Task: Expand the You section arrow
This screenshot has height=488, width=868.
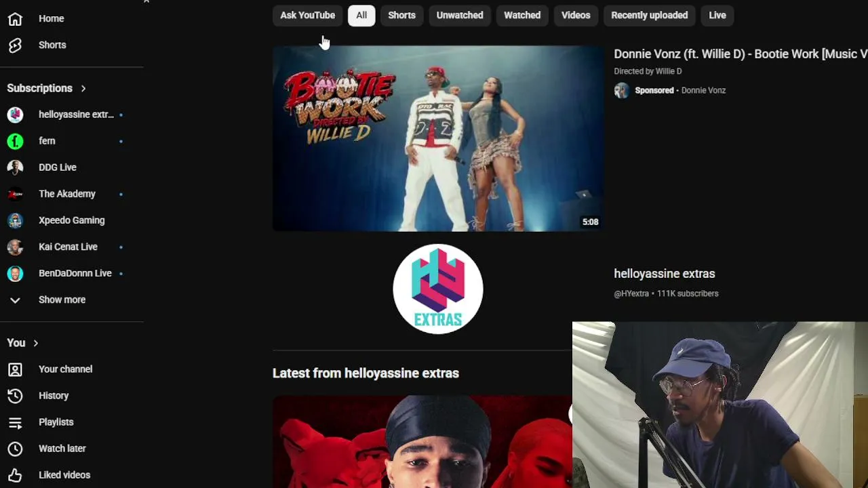Action: pyautogui.click(x=35, y=343)
